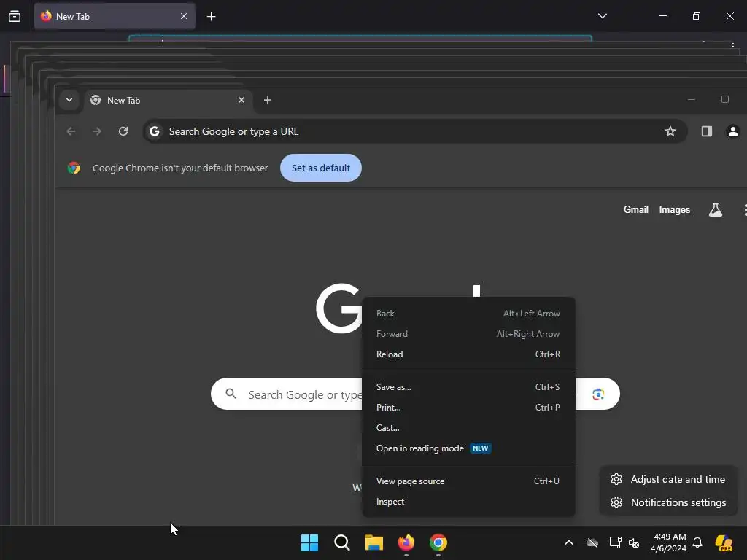Bookmark this tab with the star icon
This screenshot has width=747, height=560.
(670, 131)
